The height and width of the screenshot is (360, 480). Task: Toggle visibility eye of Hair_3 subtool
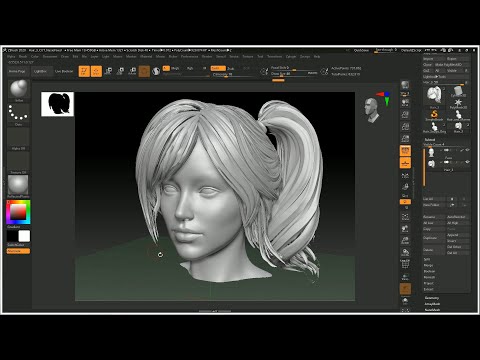(x=467, y=162)
